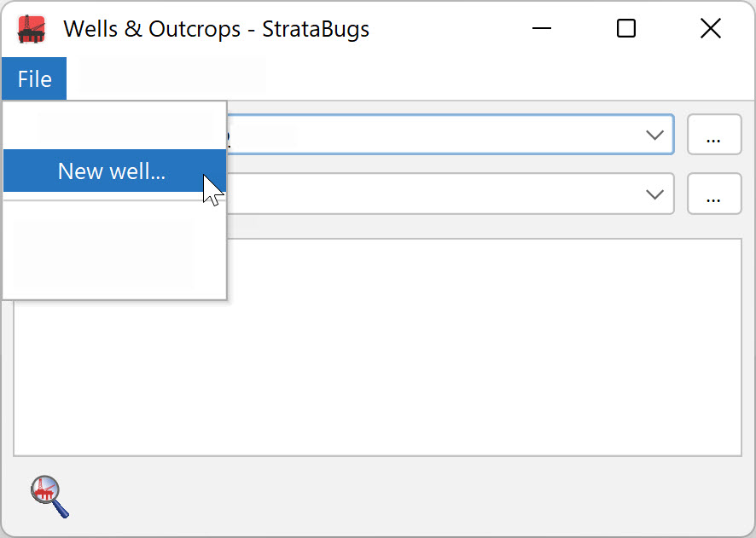Click the Wells & Outcrops - StrataBugs title text
This screenshot has width=756, height=538.
tap(217, 29)
